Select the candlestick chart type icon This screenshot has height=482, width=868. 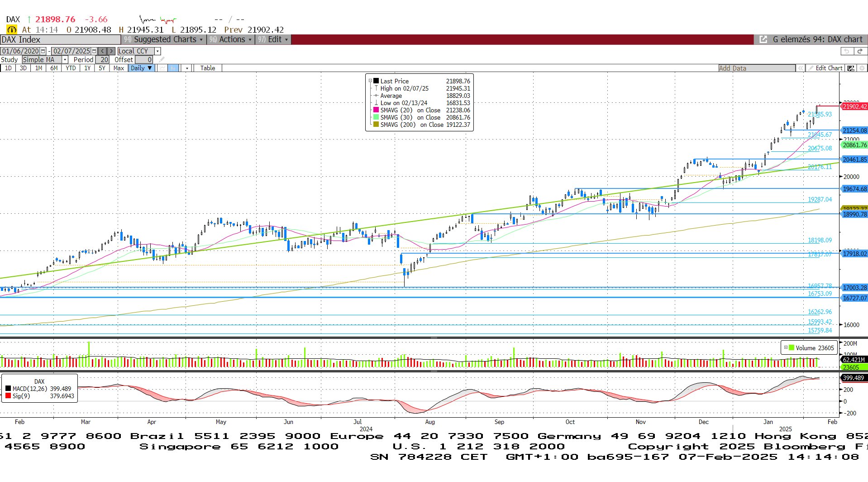tap(173, 68)
